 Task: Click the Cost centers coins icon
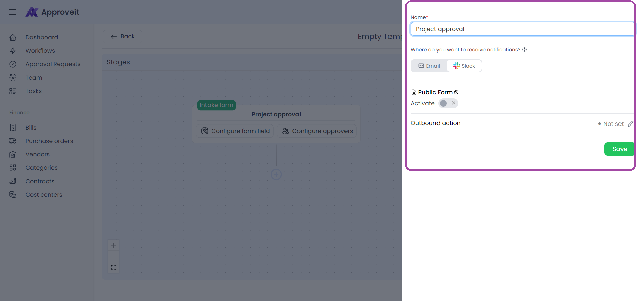coord(13,195)
